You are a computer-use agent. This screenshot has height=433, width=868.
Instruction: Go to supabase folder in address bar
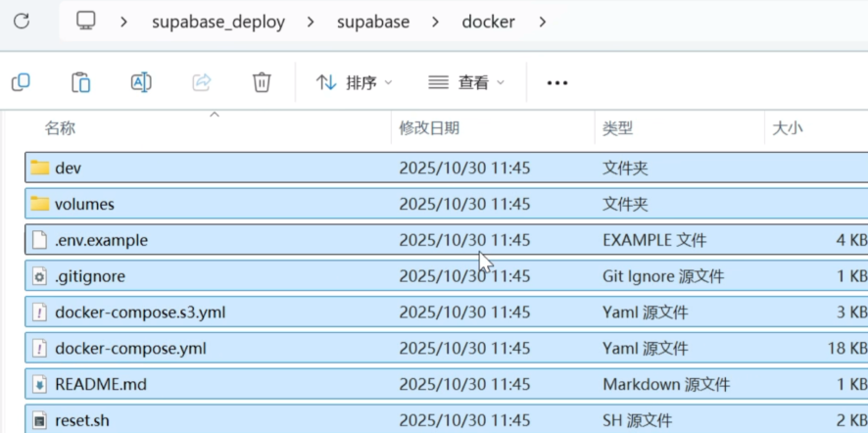(373, 23)
